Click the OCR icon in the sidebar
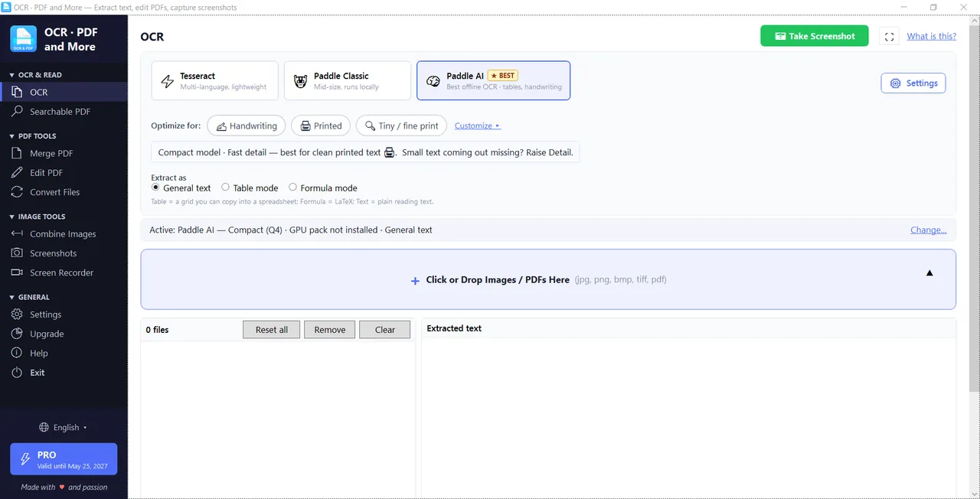 click(x=18, y=92)
